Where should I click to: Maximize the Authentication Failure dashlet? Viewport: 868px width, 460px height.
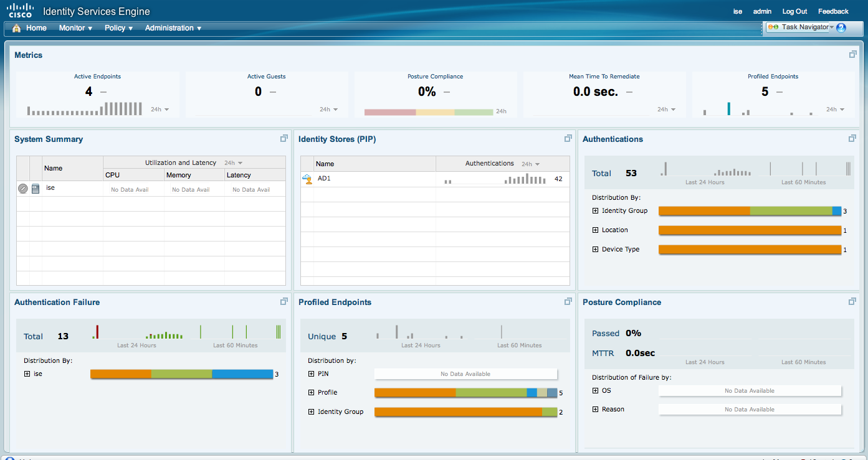tap(284, 301)
